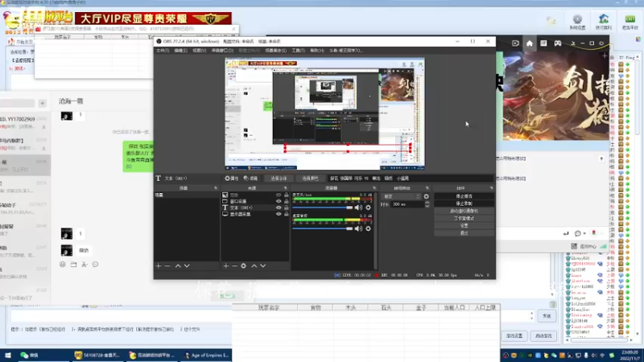This screenshot has height=362, width=644.
Task: Adjust the desktop audio volume slider
Action: point(323,228)
